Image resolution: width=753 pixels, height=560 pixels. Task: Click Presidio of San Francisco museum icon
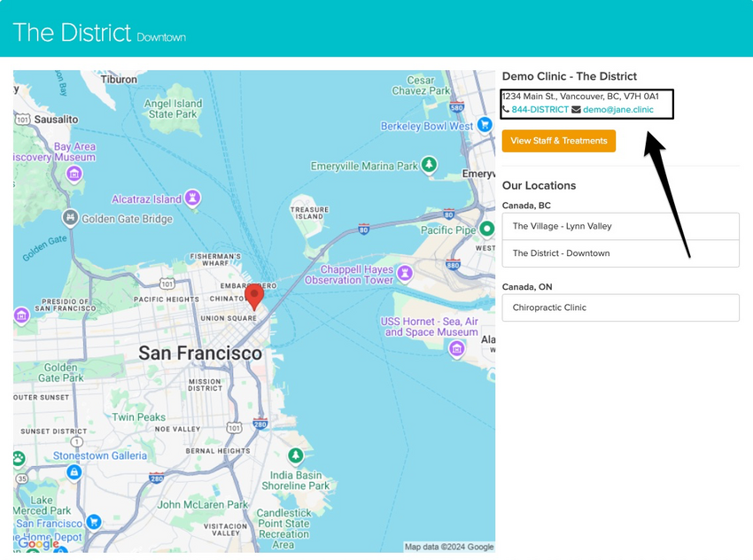coord(21,315)
